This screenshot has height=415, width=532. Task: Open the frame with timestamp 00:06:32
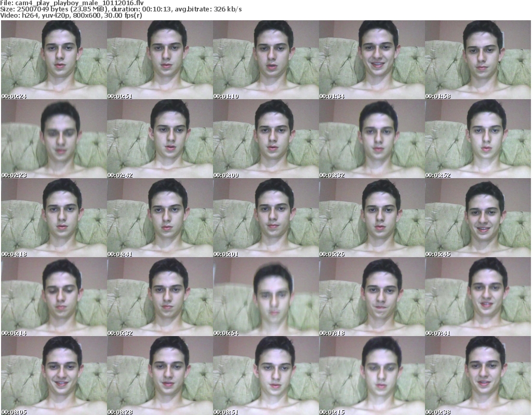pos(160,297)
